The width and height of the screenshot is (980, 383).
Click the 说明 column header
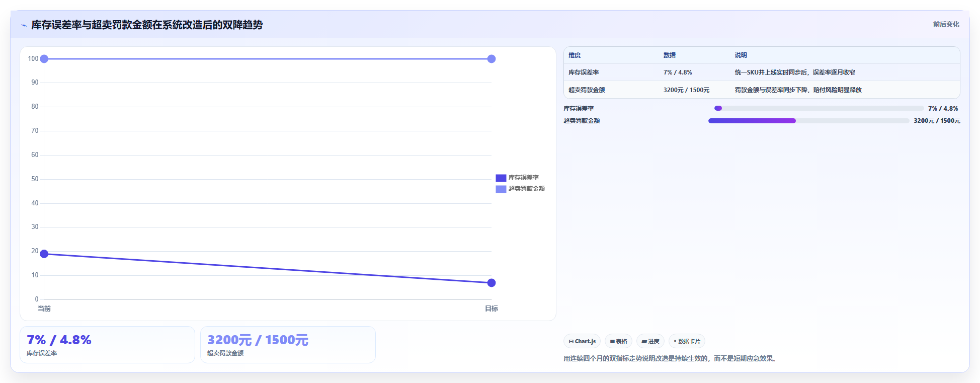(741, 55)
